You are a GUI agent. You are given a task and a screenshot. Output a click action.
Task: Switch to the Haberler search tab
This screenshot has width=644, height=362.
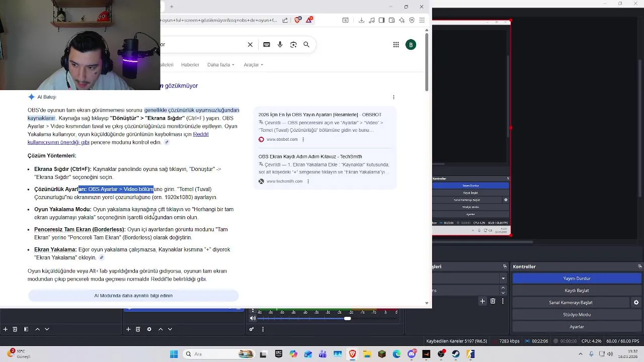tap(190, 65)
